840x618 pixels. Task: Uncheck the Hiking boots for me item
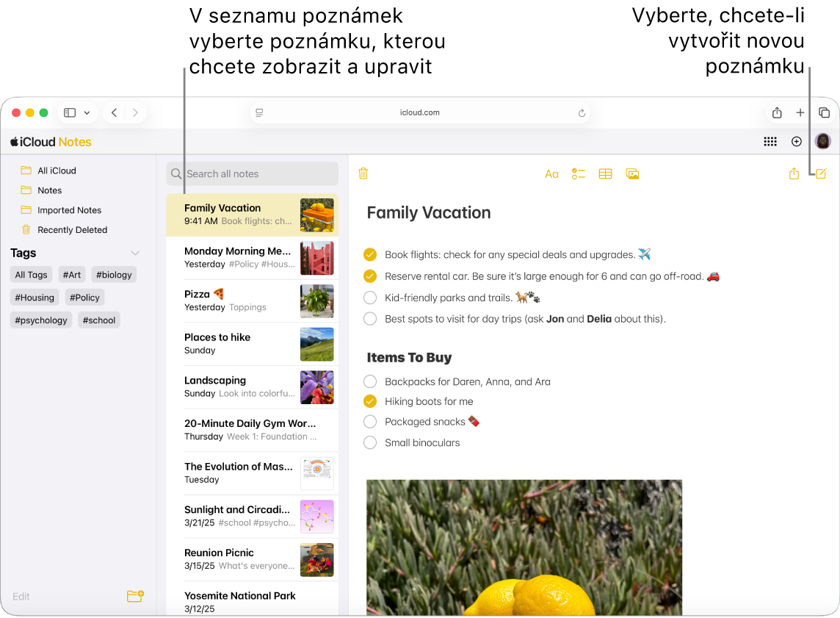tap(369, 401)
